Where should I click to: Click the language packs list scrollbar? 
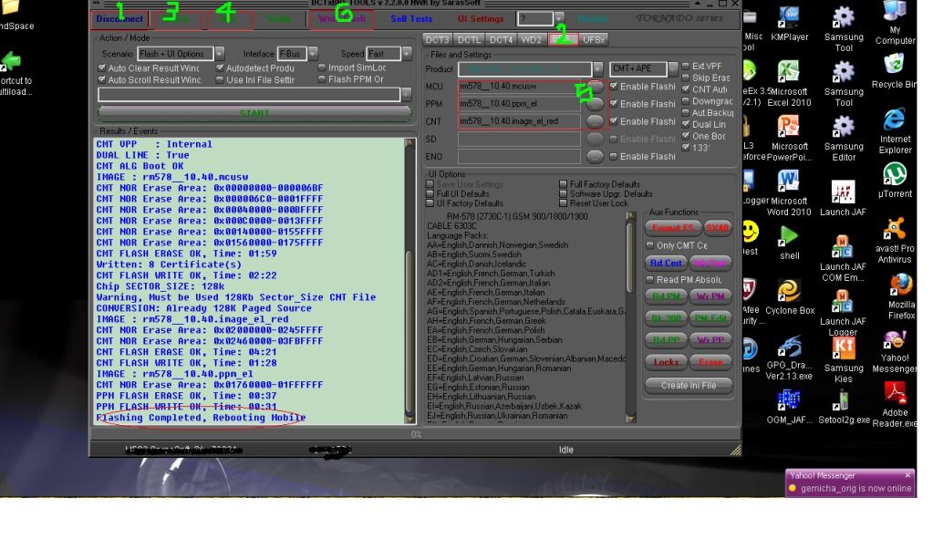pos(631,317)
